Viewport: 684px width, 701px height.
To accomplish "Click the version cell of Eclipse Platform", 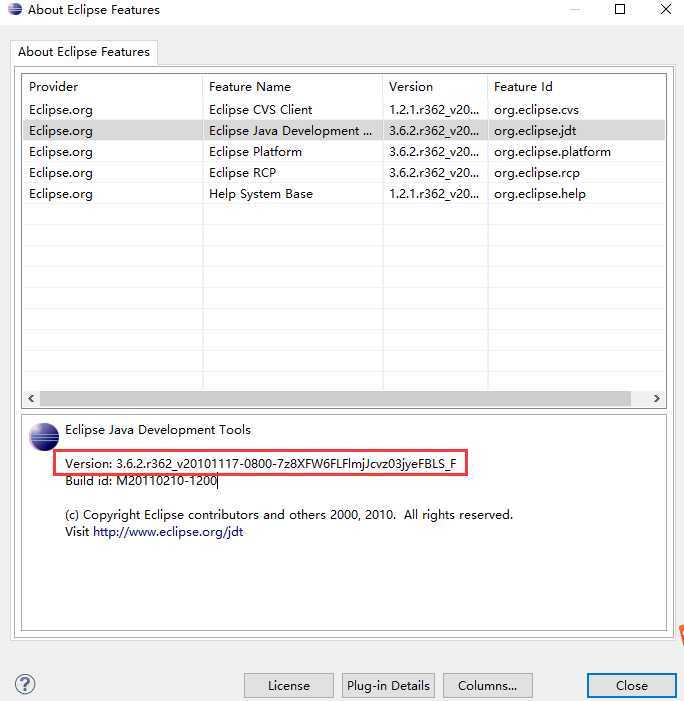I will click(434, 152).
